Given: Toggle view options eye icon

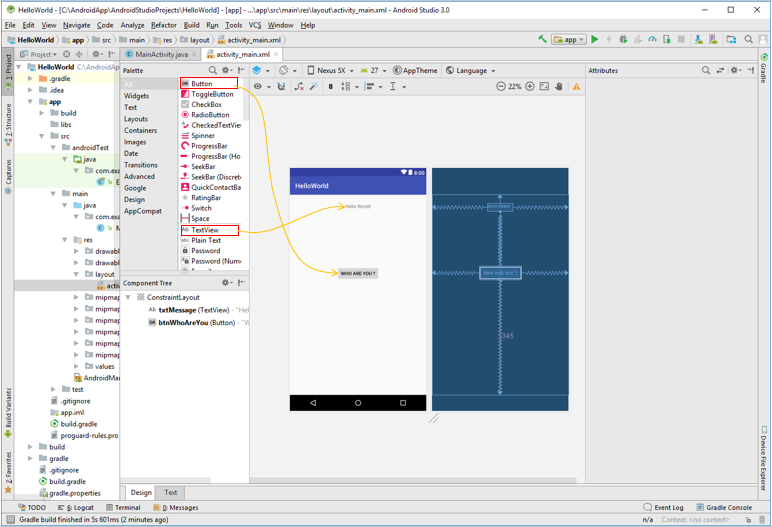Looking at the screenshot, I should (x=257, y=86).
